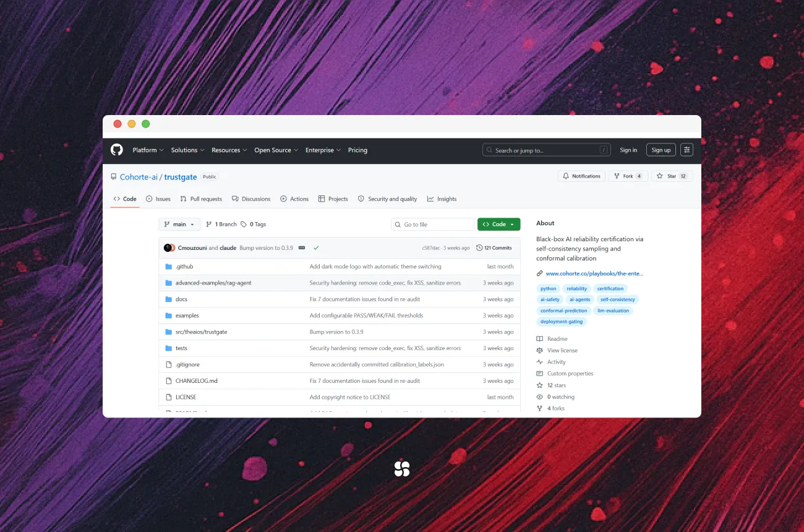Viewport: 804px width, 532px height.
Task: Expand the Platform menu
Action: 148,150
